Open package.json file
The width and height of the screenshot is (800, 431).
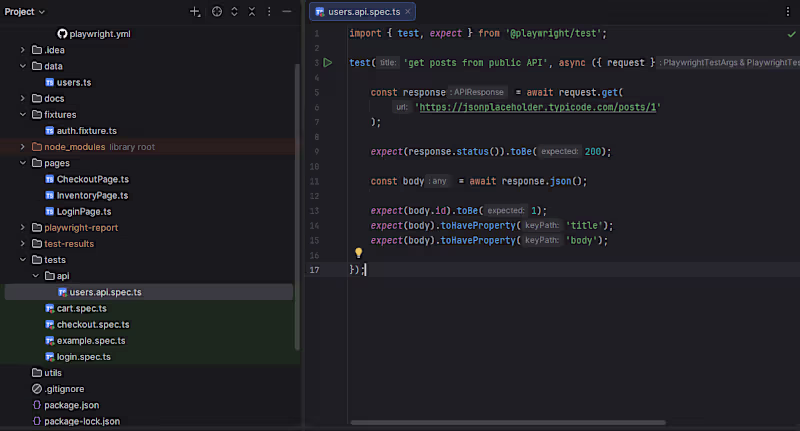click(71, 405)
